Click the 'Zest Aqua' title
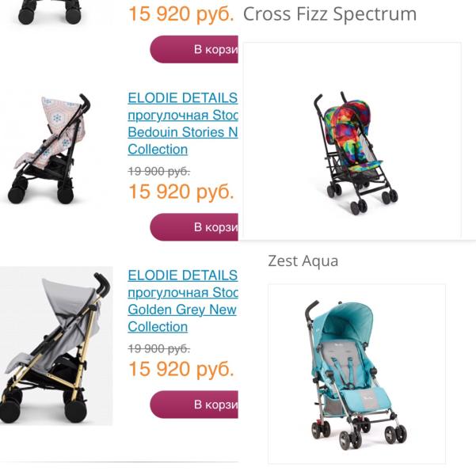Image resolution: width=476 pixels, height=475 pixels. point(303,261)
